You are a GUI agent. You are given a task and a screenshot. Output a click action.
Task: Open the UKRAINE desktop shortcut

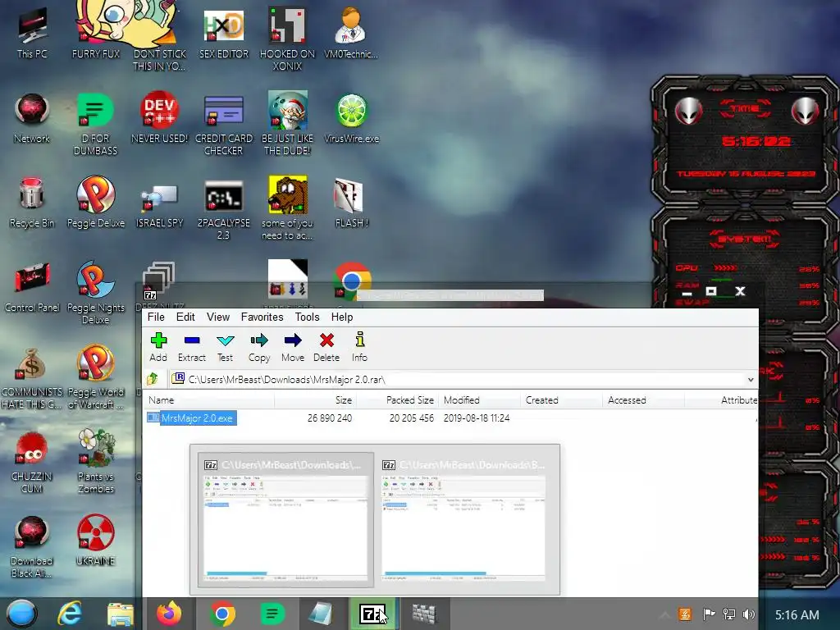[96, 540]
